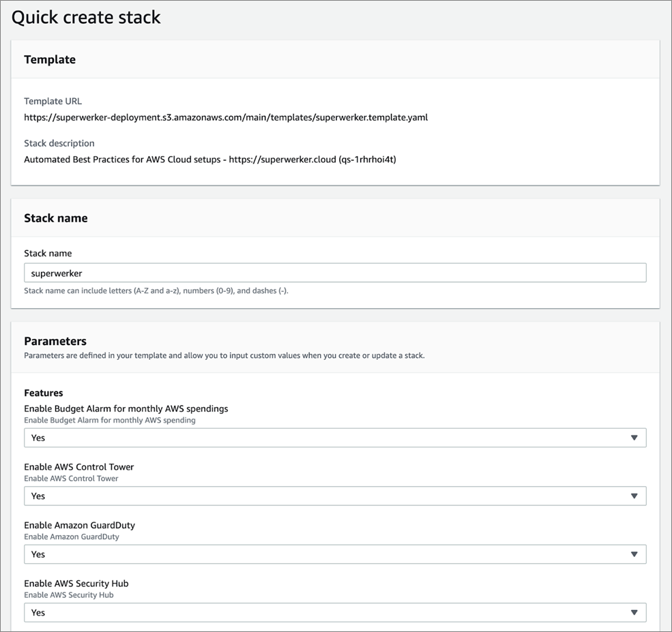672x632 pixels.
Task: Click the Template section header
Action: click(x=50, y=59)
